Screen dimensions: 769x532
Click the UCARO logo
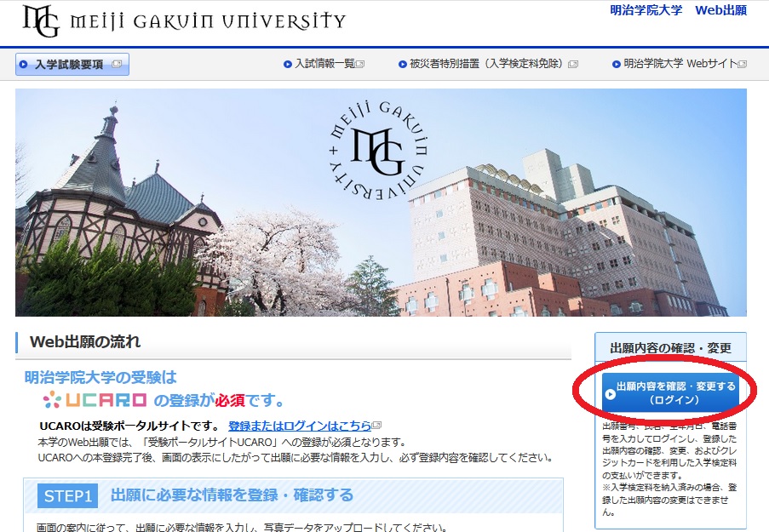point(95,400)
